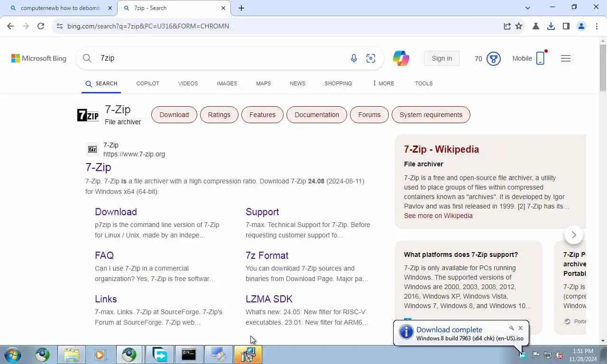This screenshot has width=607, height=364.
Task: Open the Download sublink of 7-zip.org
Action: point(116,212)
